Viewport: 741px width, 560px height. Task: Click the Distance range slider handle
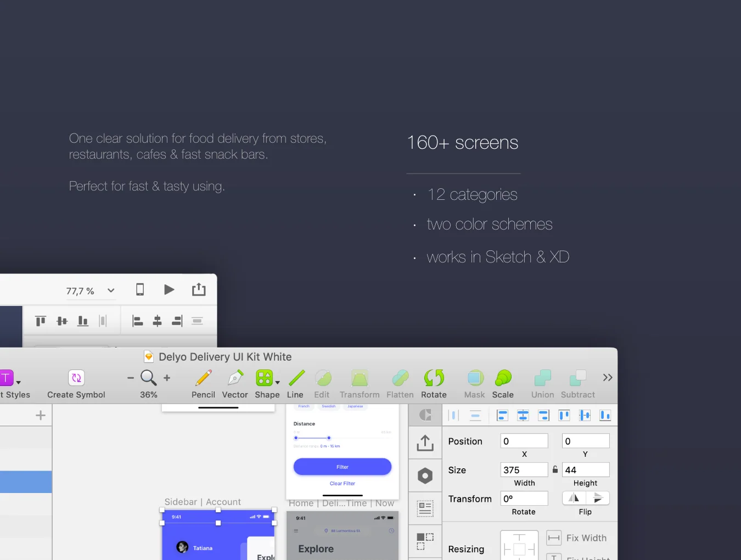pyautogui.click(x=329, y=438)
